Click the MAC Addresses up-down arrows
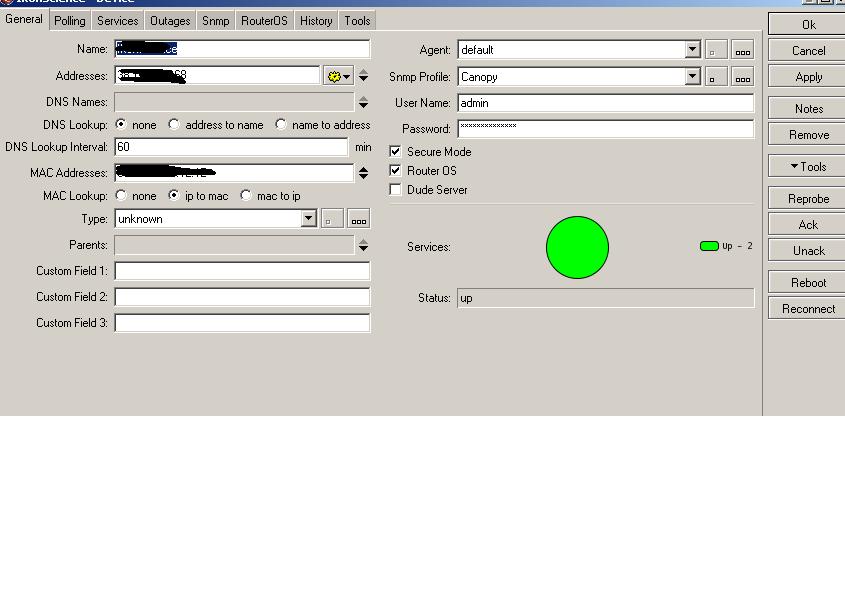Screen dimensions: 845x600 [x=363, y=173]
